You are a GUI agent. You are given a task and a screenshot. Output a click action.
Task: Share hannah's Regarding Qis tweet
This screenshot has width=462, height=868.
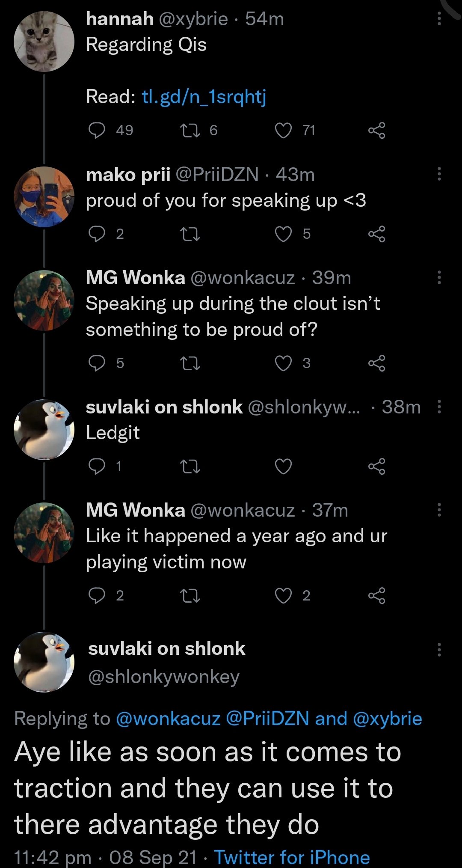pos(376,130)
